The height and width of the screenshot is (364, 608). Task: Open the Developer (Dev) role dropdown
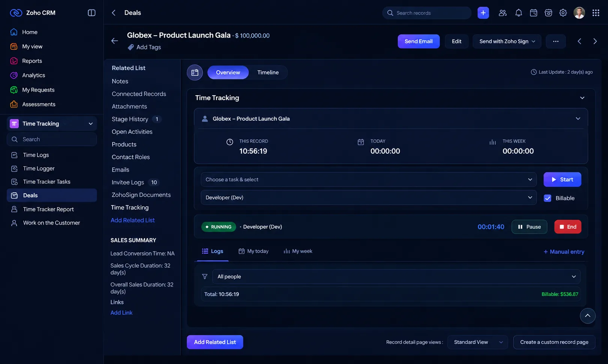369,198
